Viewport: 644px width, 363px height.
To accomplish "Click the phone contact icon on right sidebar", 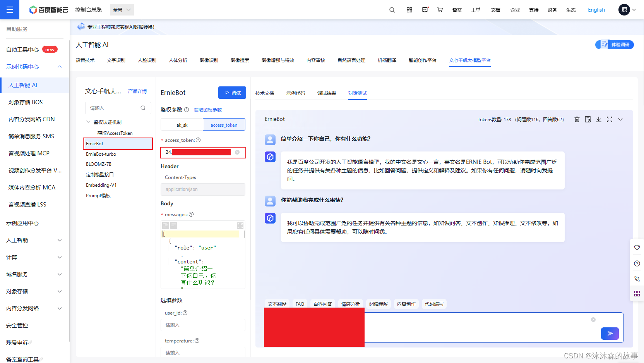I will [637, 279].
